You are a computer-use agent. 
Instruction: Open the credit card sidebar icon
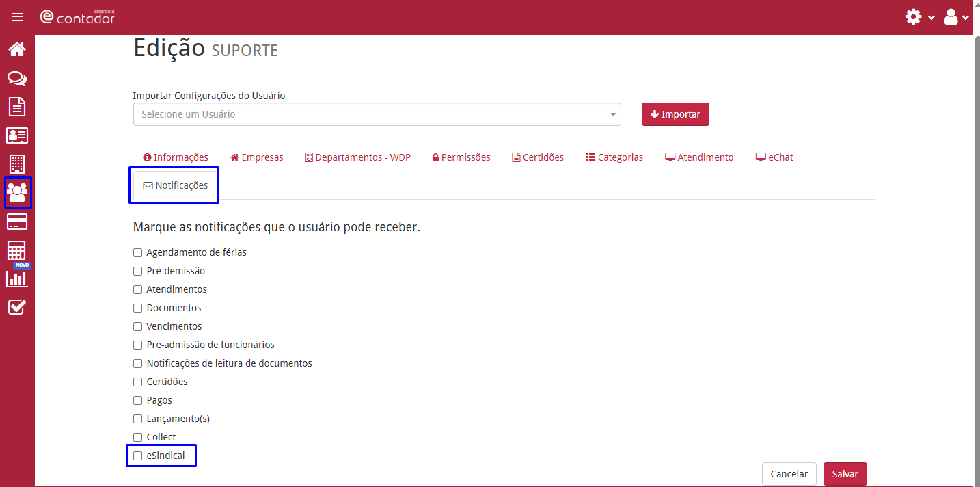17,222
